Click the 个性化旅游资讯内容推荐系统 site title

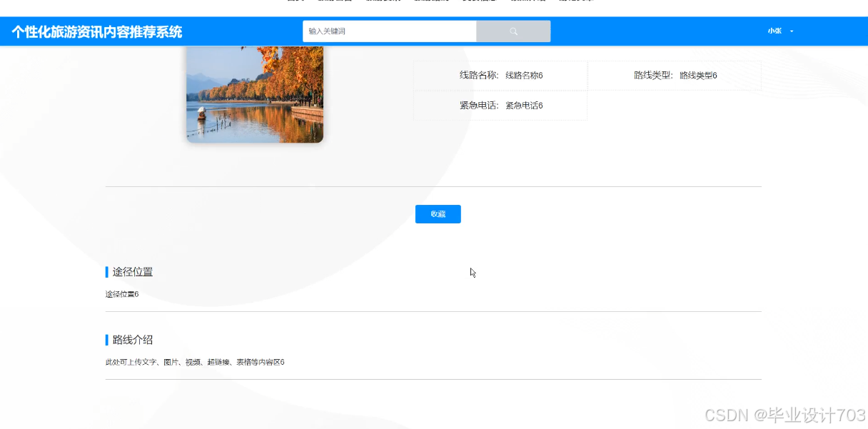coord(96,32)
